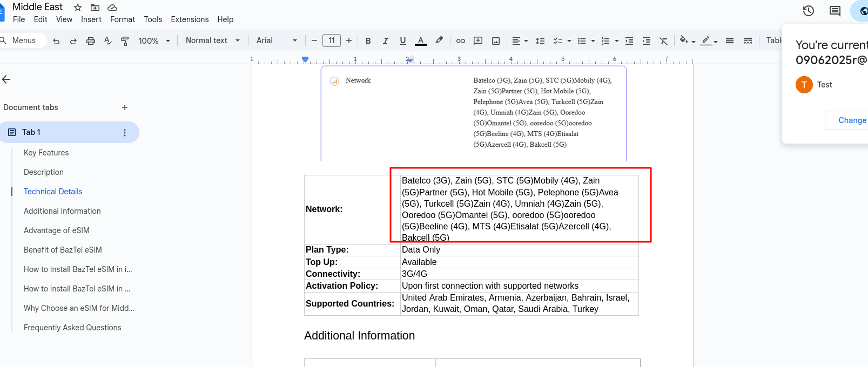Open version history clock icon
This screenshot has height=367, width=868.
click(808, 11)
